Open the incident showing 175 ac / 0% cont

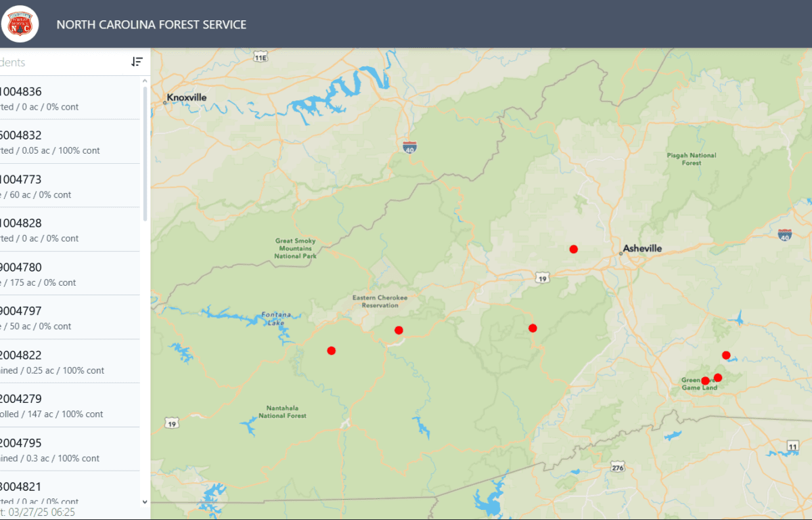(x=61, y=274)
